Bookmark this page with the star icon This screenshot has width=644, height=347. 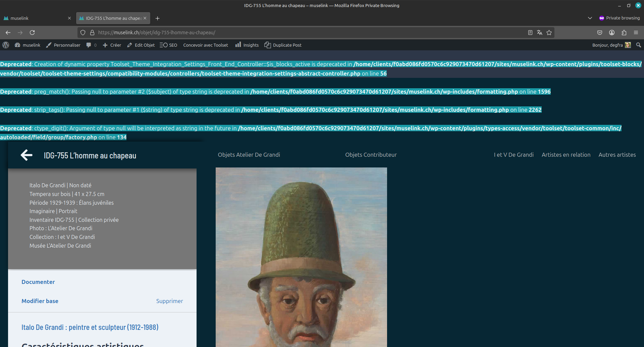pyautogui.click(x=549, y=33)
